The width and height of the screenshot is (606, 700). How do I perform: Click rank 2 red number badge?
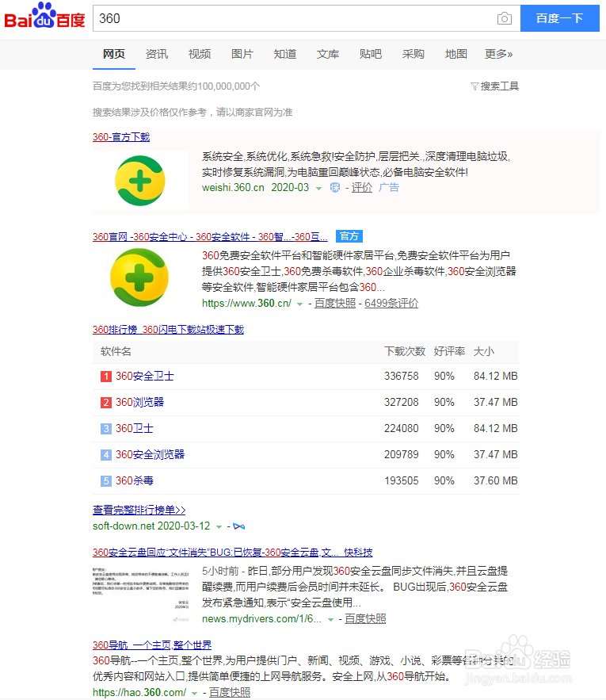[x=106, y=403]
